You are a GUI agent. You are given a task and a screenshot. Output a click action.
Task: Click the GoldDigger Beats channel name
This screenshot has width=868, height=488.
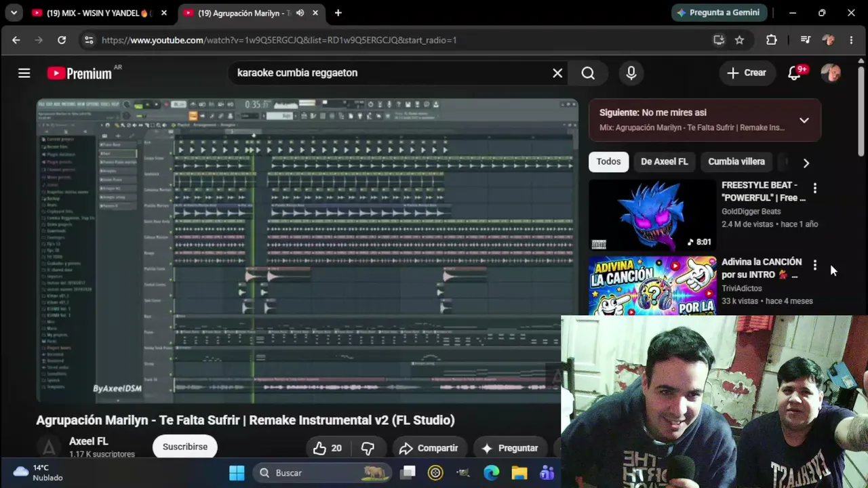point(751,211)
